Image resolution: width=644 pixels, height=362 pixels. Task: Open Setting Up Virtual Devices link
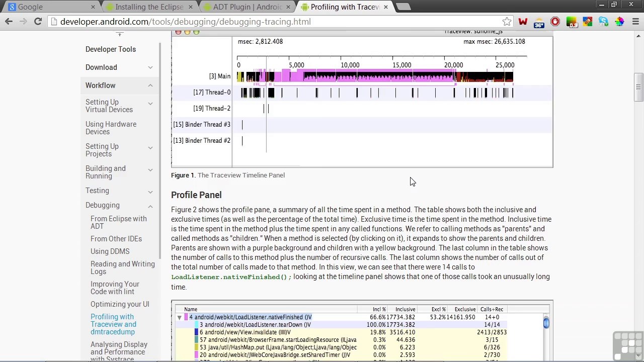109,106
